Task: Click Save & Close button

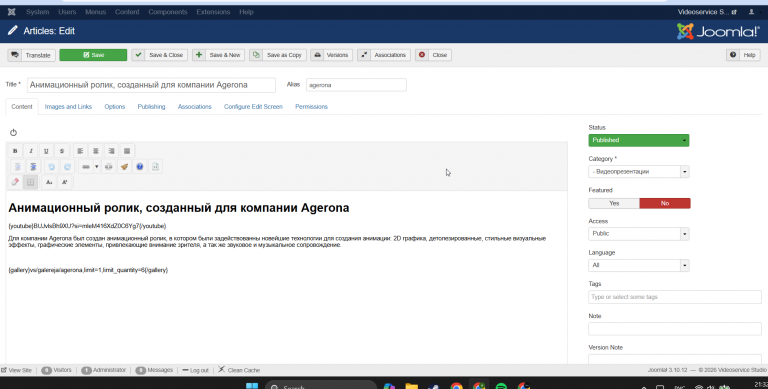Action: click(160, 55)
